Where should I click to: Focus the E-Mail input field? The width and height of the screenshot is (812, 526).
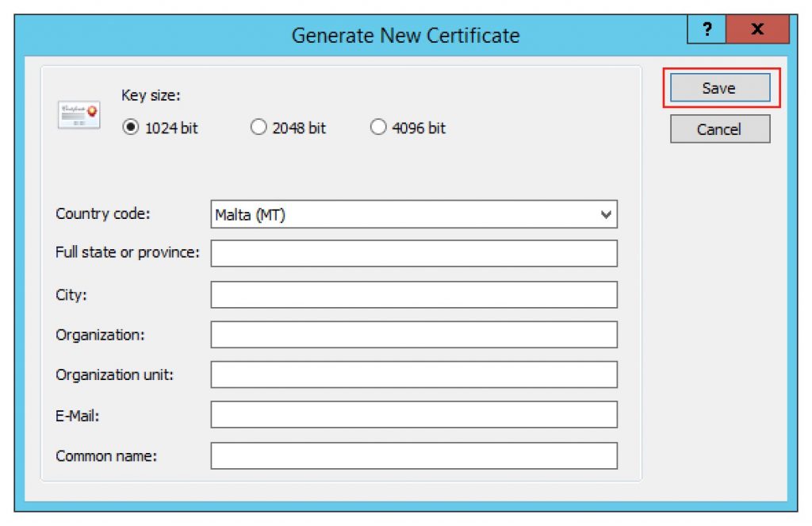(x=412, y=414)
